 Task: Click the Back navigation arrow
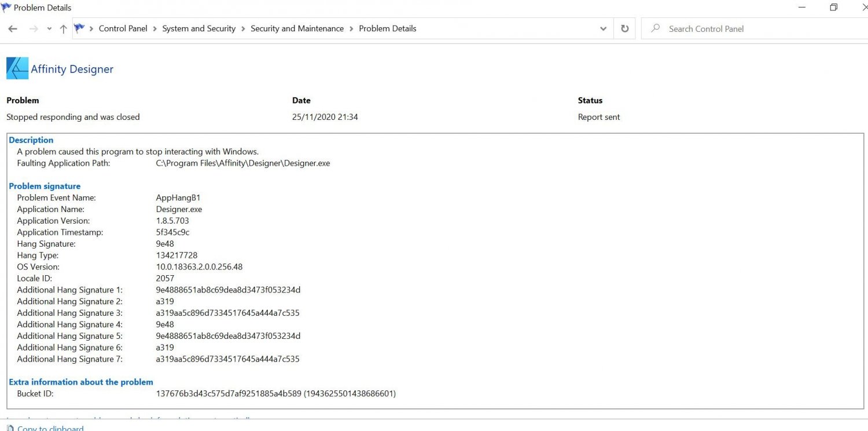pos(13,28)
